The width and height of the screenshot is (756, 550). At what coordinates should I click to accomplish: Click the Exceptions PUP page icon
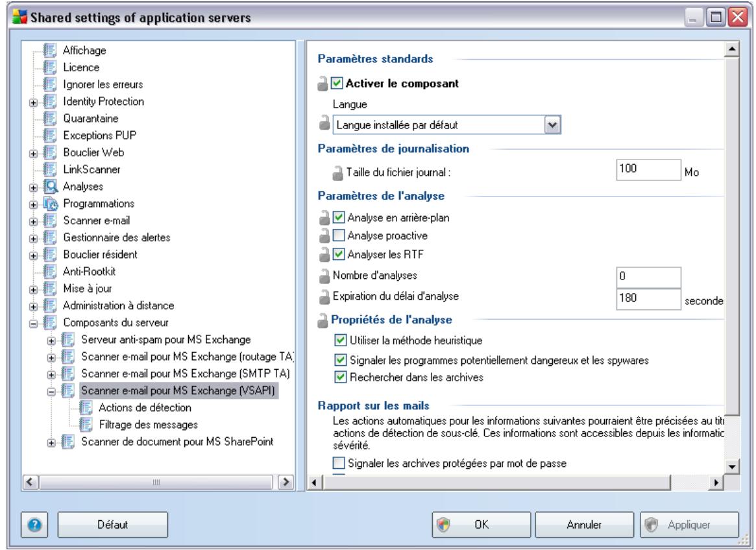50,136
